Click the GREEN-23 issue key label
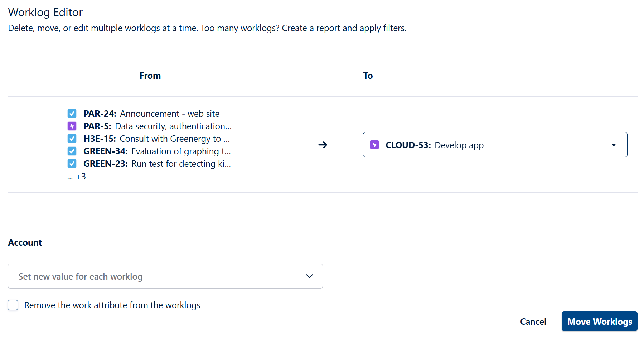 click(x=105, y=164)
